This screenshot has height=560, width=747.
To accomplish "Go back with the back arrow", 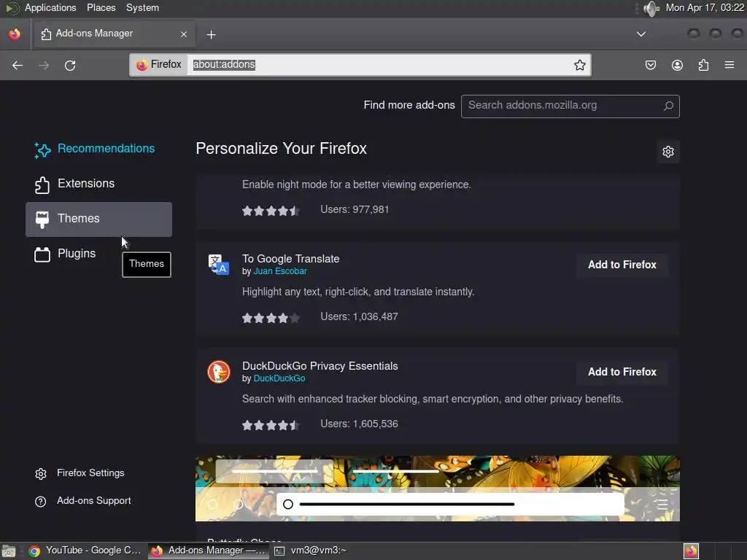I will tap(18, 65).
